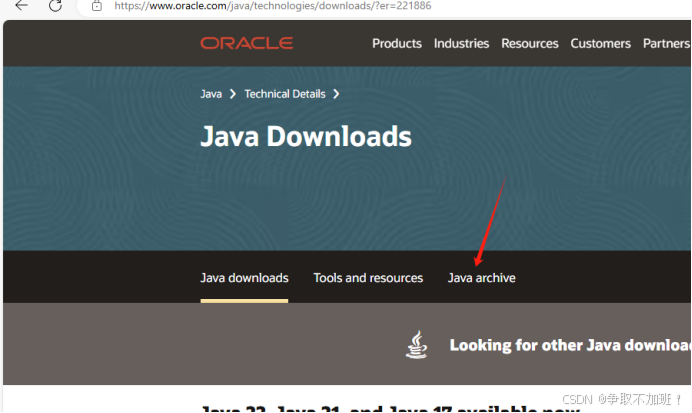Click the Java coffee cup icon
This screenshot has width=692, height=413.
pos(417,345)
